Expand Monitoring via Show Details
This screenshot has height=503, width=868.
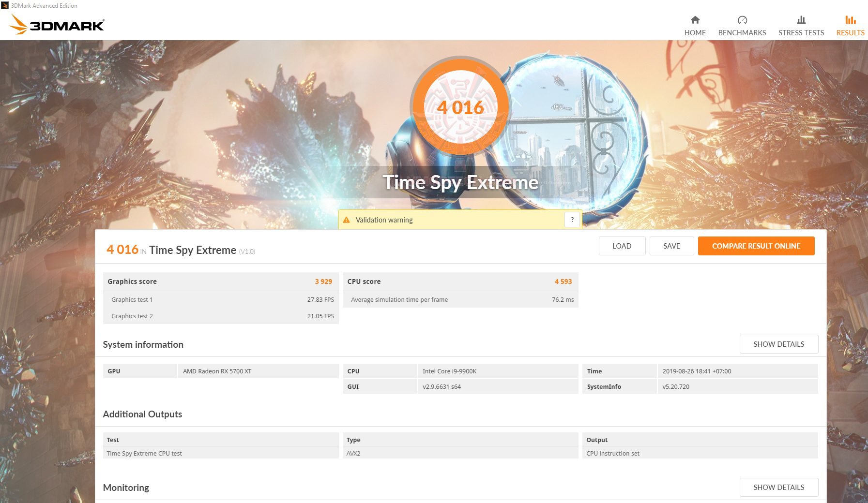coord(778,487)
